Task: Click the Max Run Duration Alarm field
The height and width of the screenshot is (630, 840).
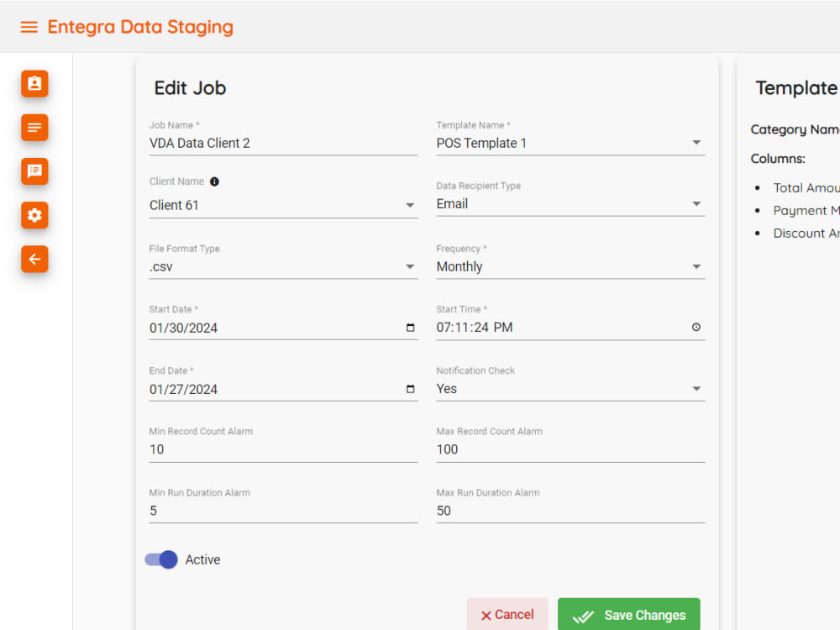Action: point(570,511)
